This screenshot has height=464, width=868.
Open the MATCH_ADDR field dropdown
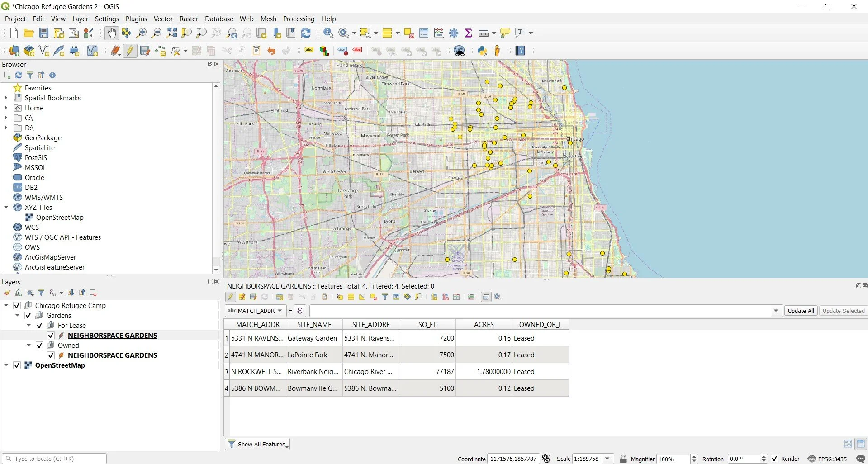(256, 311)
